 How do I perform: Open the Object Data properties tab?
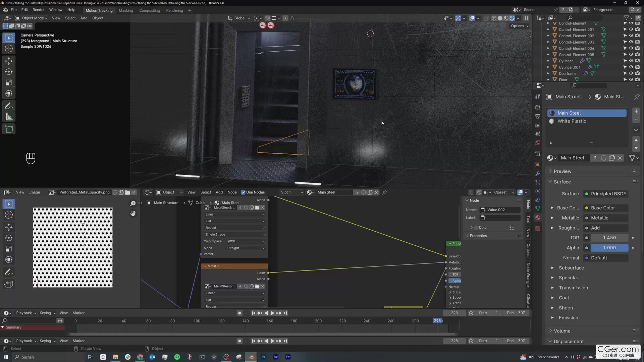[538, 208]
